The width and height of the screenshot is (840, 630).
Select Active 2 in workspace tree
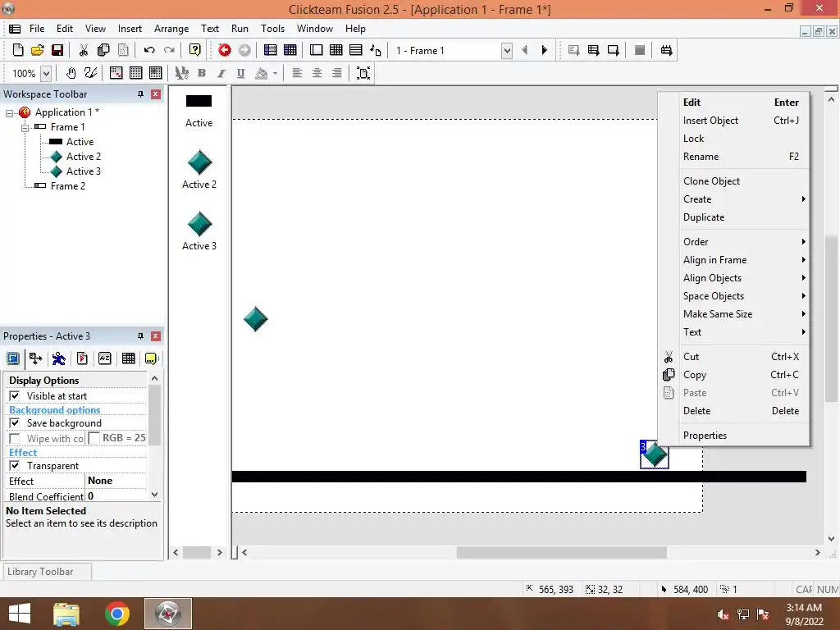[x=83, y=157]
